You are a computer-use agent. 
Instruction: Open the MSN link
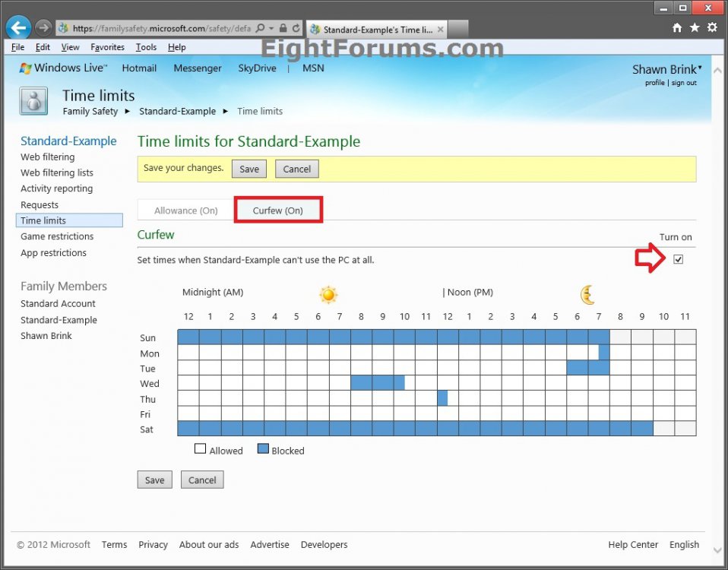[313, 68]
